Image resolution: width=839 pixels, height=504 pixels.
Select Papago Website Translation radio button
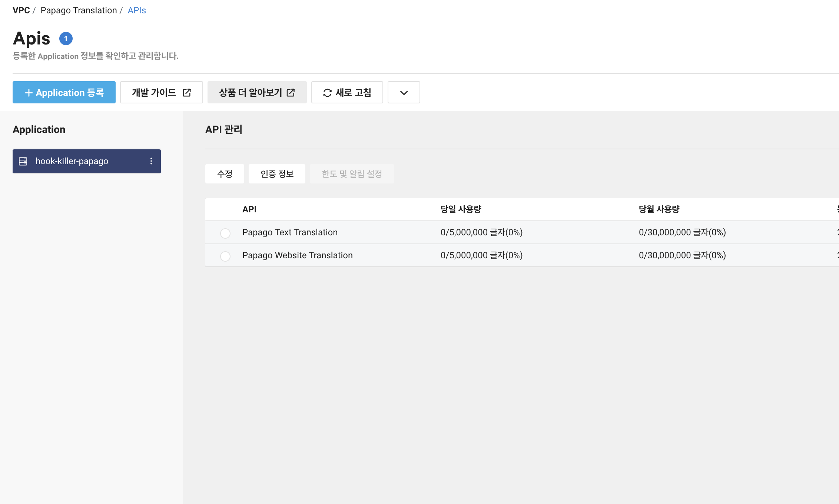225,256
